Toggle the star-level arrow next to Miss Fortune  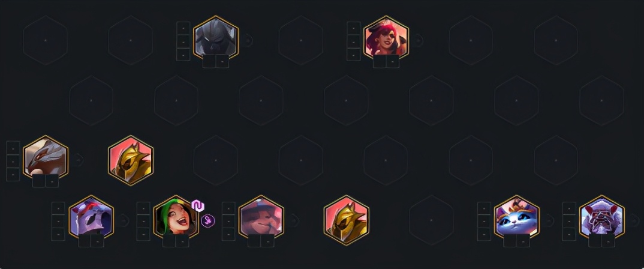[x=417, y=40]
